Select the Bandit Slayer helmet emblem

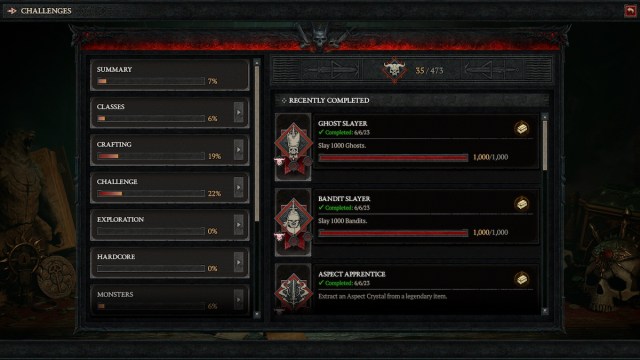[293, 222]
